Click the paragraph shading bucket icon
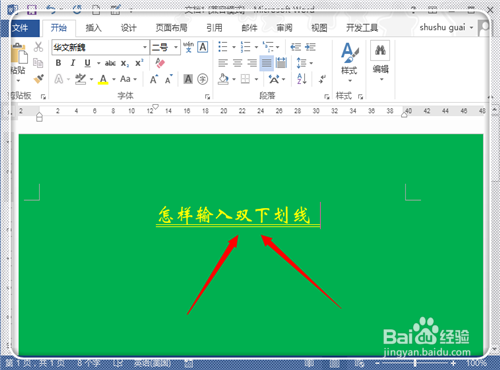 (x=223, y=79)
